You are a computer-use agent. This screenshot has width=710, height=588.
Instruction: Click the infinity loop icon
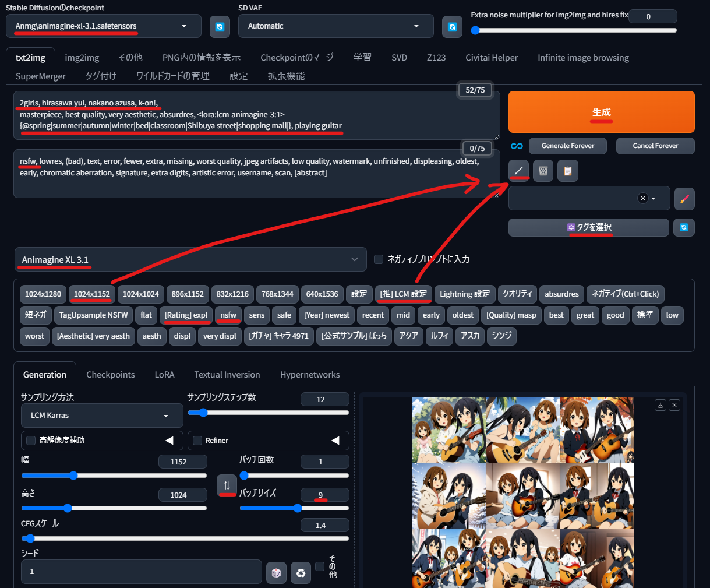(x=517, y=146)
